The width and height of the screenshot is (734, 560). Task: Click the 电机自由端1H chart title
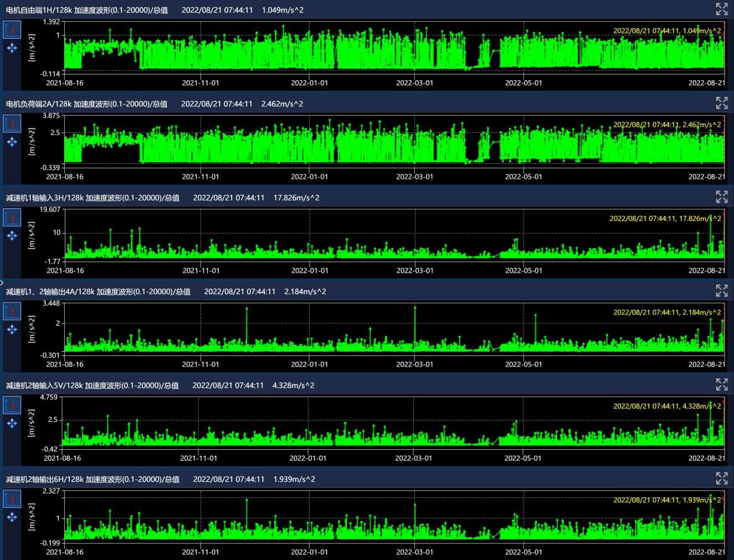click(x=87, y=10)
